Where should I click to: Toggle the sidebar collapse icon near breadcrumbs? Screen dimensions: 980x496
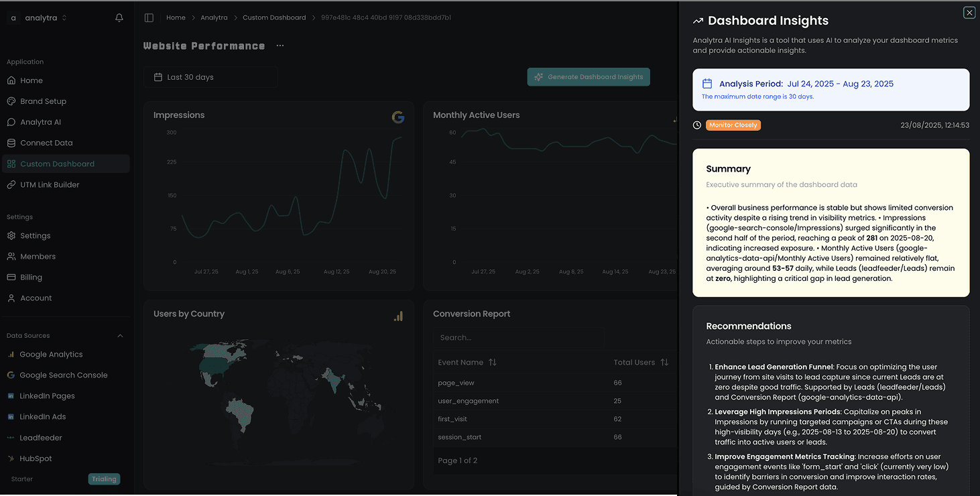point(149,17)
